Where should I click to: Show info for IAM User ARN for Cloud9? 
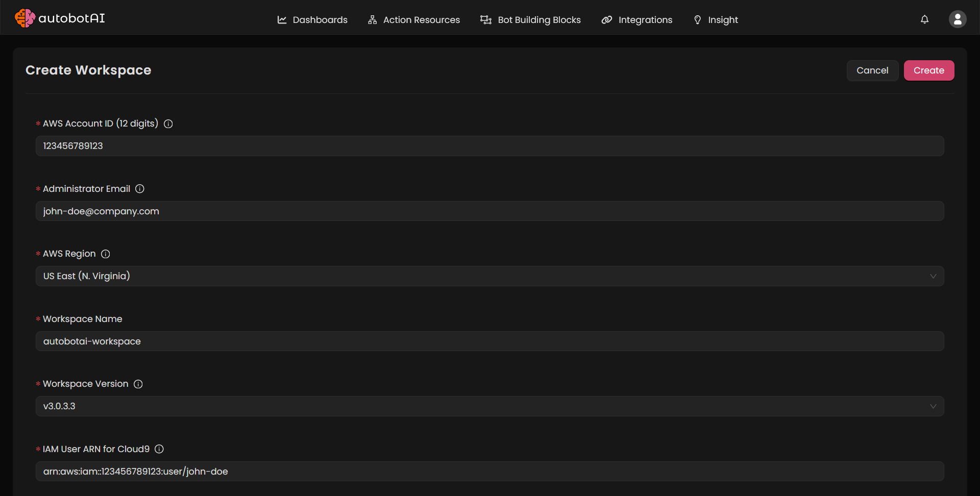pyautogui.click(x=159, y=449)
